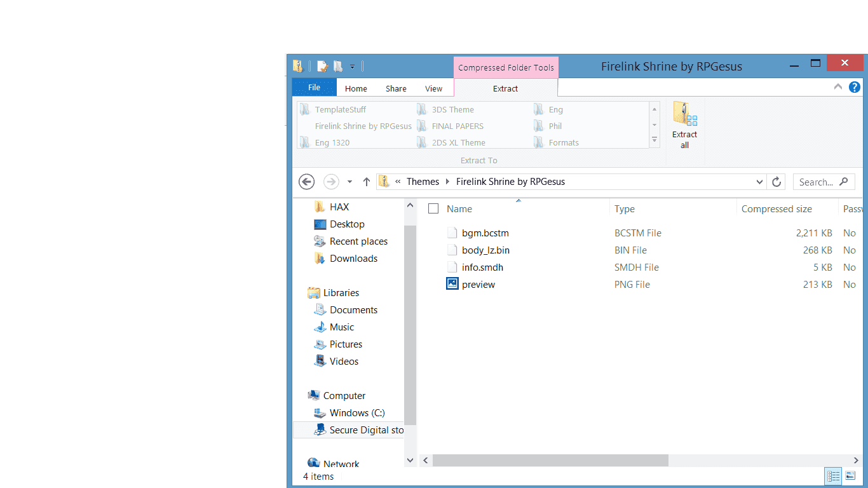This screenshot has width=868, height=488.
Task: Tick the select-all checkbox in header
Action: click(x=433, y=208)
